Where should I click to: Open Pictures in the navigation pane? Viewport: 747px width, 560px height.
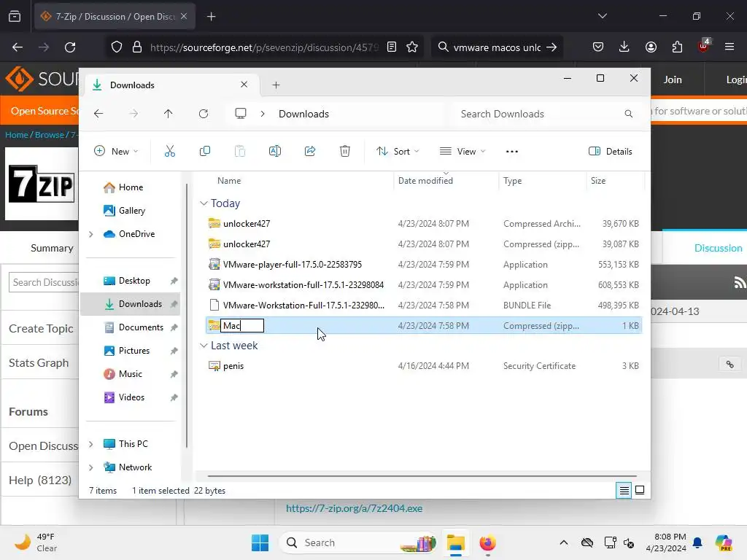tap(130, 351)
